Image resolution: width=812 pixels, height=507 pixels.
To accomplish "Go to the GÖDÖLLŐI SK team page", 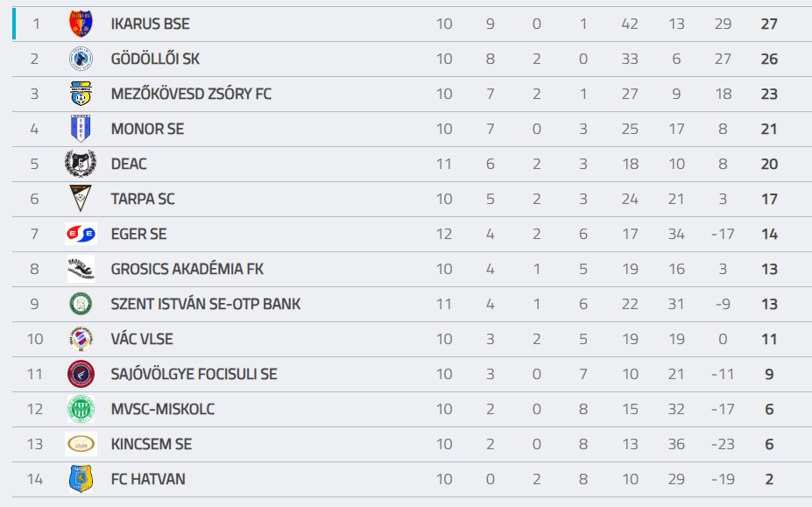I will pyautogui.click(x=155, y=59).
